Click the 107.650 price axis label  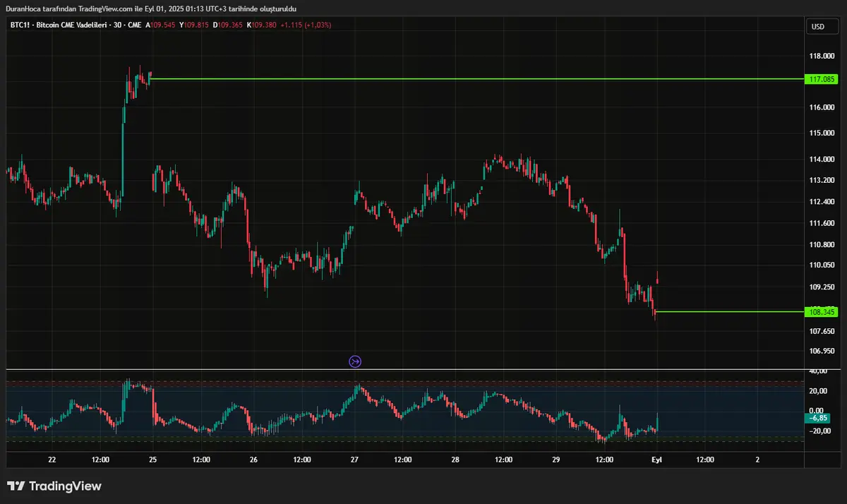pyautogui.click(x=822, y=330)
